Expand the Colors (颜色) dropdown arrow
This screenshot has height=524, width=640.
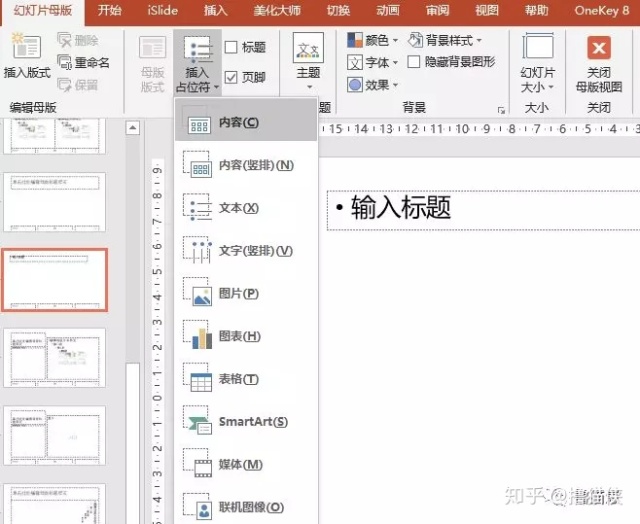pyautogui.click(x=395, y=40)
